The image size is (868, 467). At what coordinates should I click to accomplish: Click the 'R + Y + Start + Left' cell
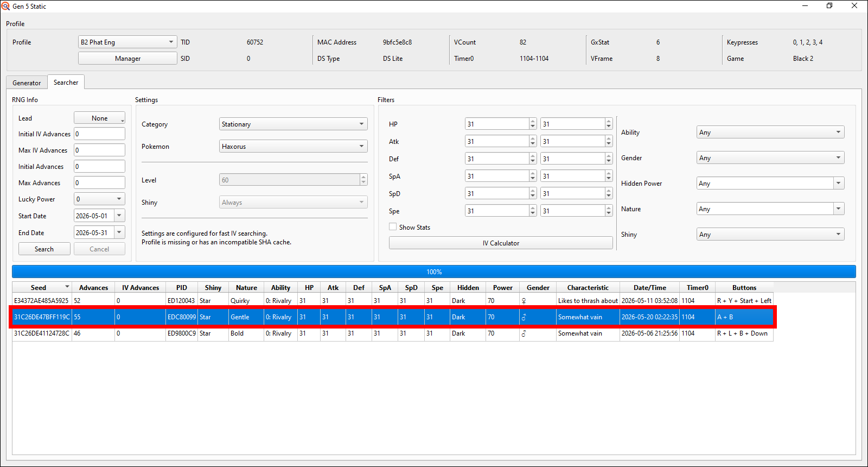[x=744, y=300]
